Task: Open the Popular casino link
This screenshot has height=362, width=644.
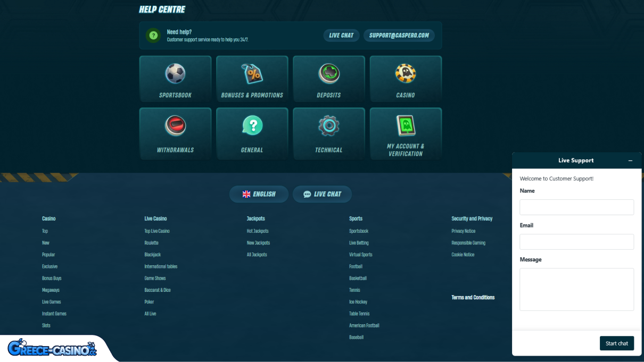Action: [x=48, y=255]
